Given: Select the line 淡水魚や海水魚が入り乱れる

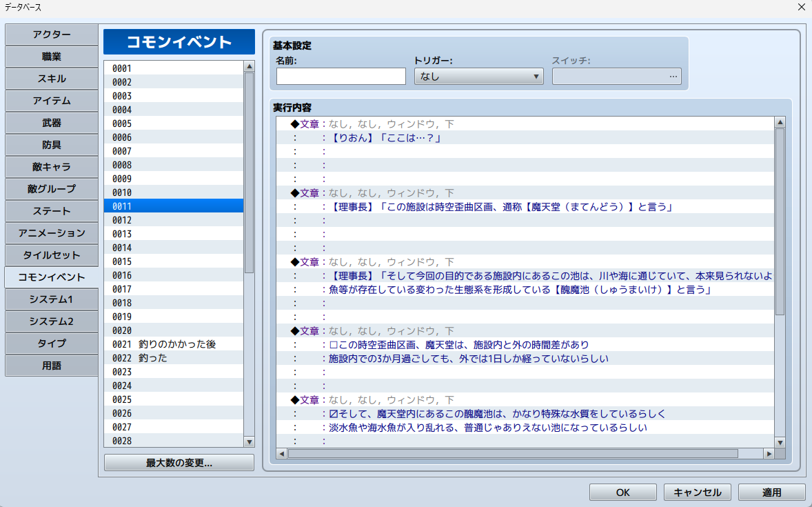Looking at the screenshot, I should [525, 428].
